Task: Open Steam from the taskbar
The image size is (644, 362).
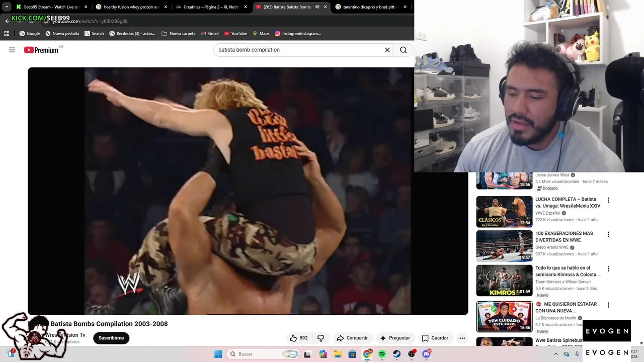Action: (x=396, y=354)
